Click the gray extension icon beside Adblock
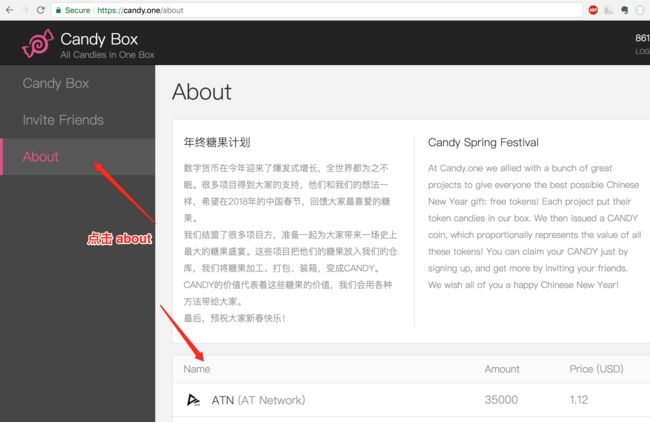This screenshot has width=650, height=422. click(x=609, y=10)
